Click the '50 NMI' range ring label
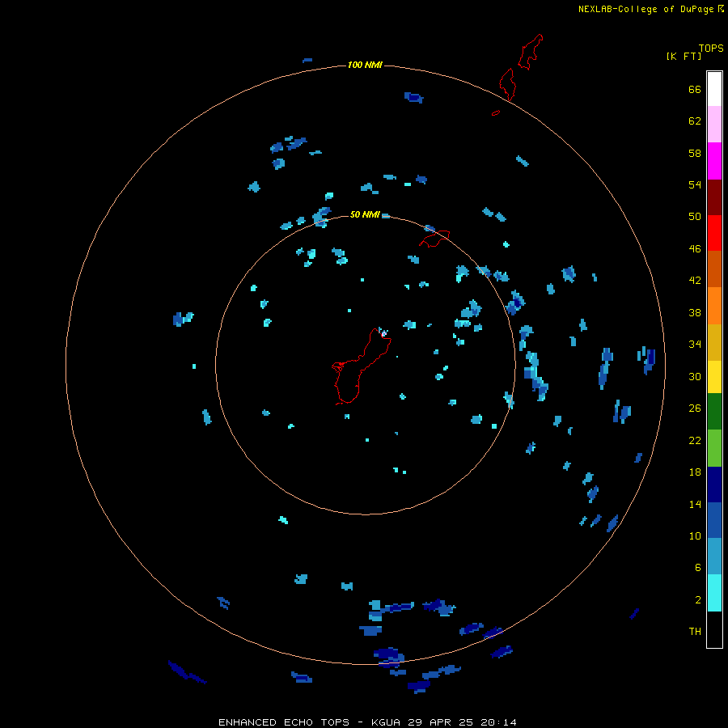 click(365, 214)
